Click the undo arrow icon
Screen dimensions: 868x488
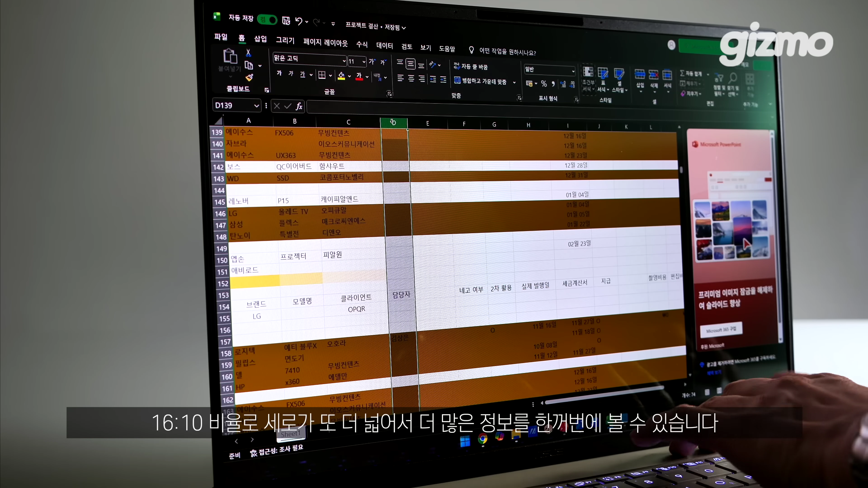299,21
